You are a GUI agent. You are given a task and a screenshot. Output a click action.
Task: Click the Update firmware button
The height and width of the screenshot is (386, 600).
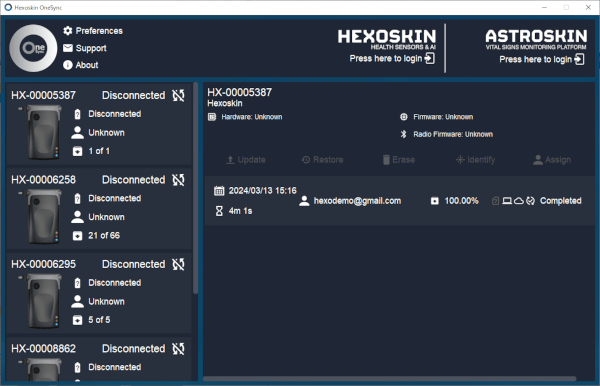coord(246,160)
